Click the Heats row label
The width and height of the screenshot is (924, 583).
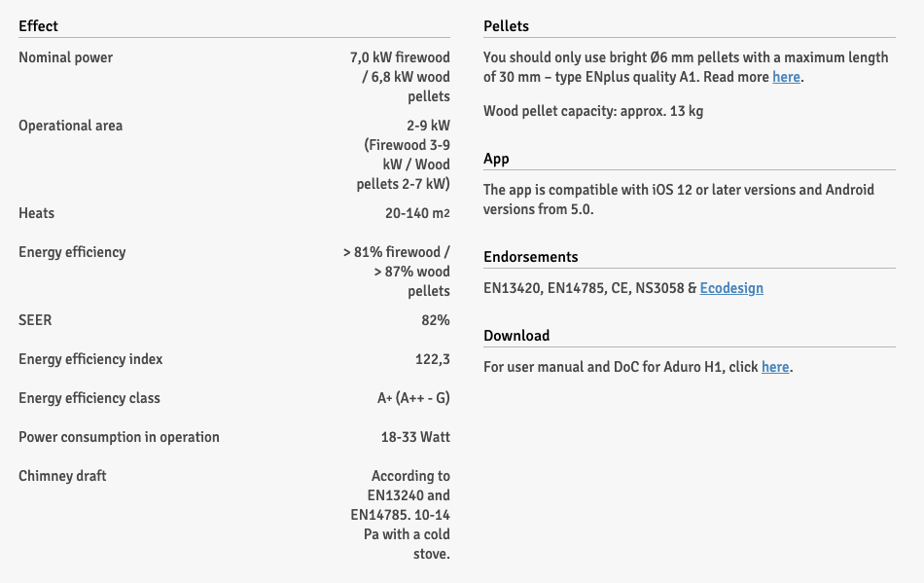(x=36, y=213)
